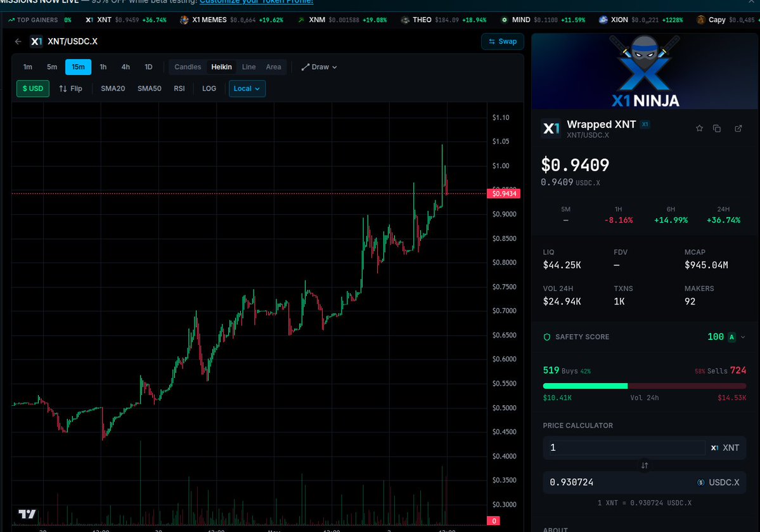The image size is (760, 532).
Task: Click the X1 Ninja banner image
Action: 646,71
